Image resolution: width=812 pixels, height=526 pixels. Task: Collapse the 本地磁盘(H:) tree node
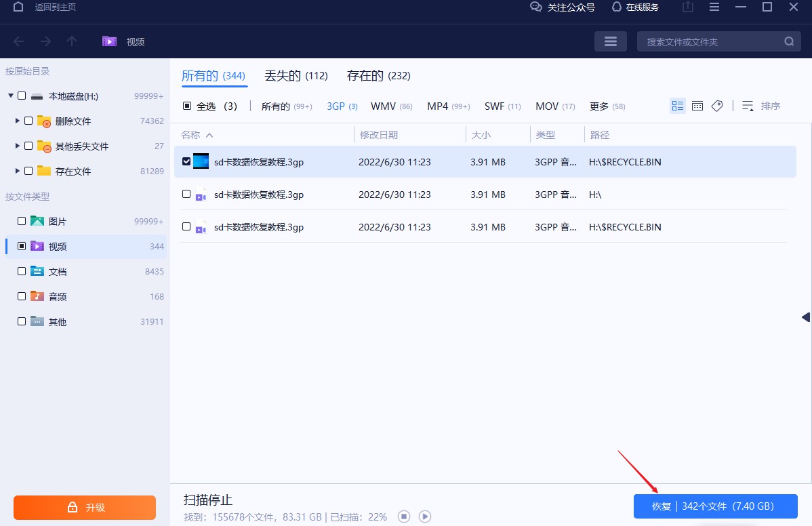(11, 96)
